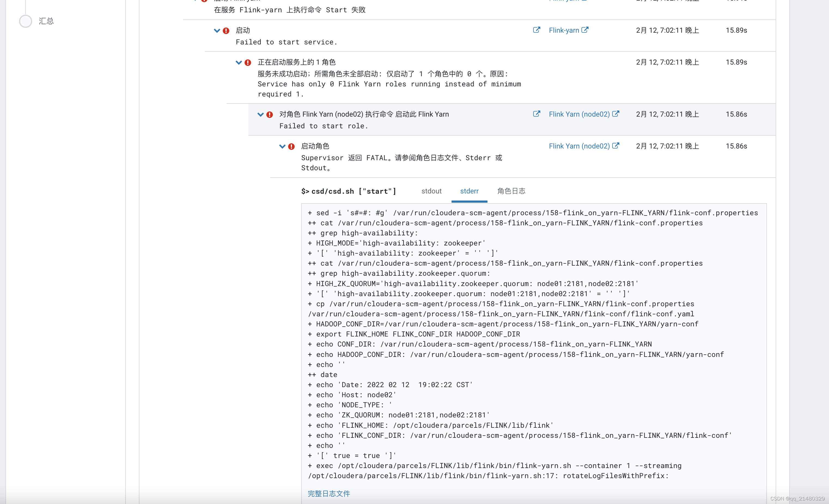Collapse the 正在启动服务上的 1 角色 chevron
The height and width of the screenshot is (504, 829).
click(239, 63)
